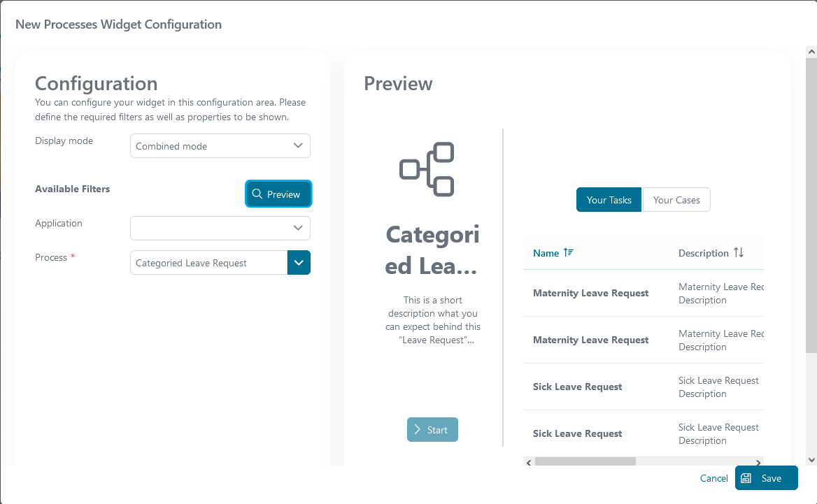The height and width of the screenshot is (504, 817).
Task: Expand the Application filter dropdown
Action: pos(220,228)
